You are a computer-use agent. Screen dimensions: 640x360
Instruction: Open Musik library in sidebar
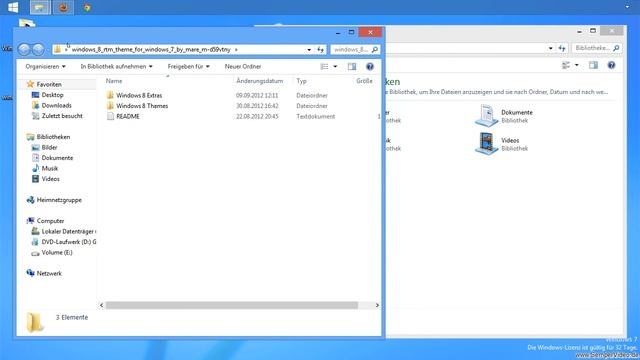pyautogui.click(x=49, y=169)
